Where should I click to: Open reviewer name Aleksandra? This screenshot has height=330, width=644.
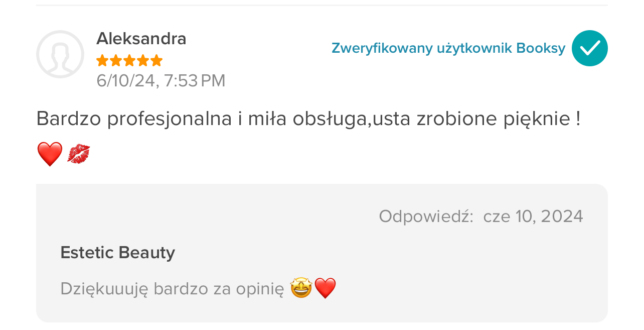pos(141,39)
